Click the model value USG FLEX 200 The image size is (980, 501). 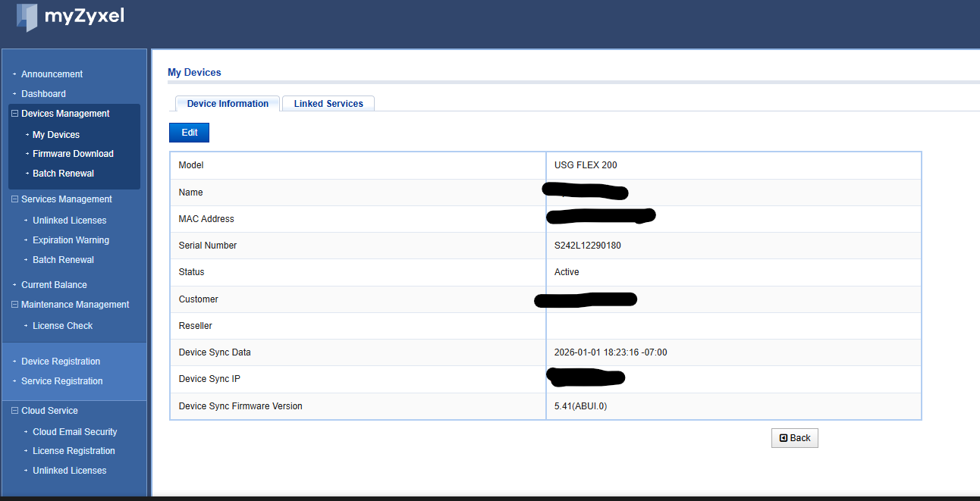pyautogui.click(x=586, y=165)
